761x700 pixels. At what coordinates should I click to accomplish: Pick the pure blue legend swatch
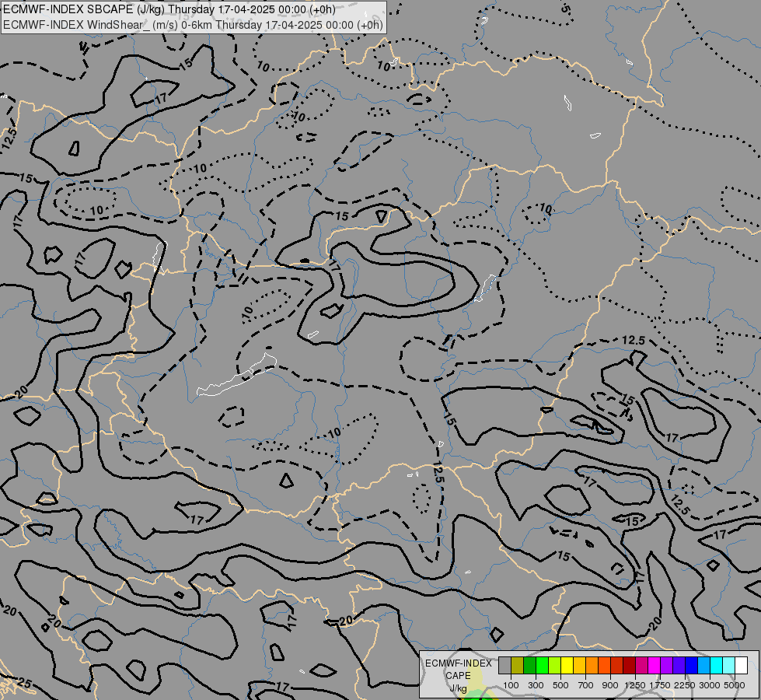click(692, 665)
